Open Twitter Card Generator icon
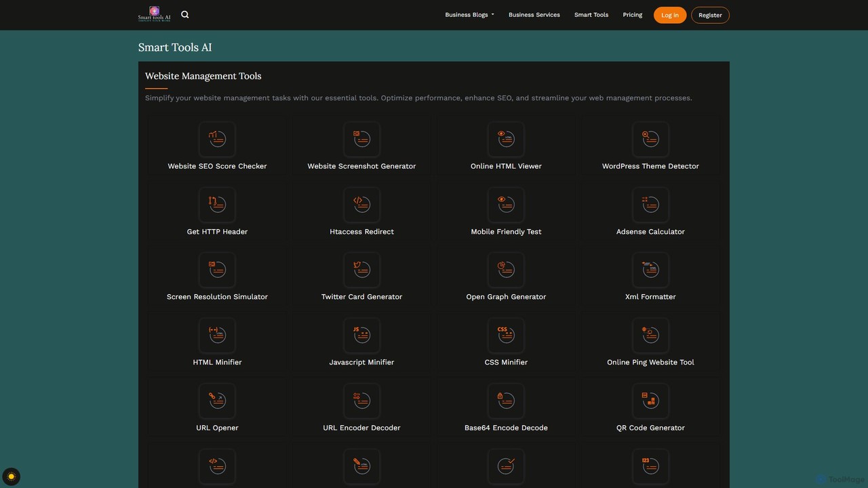This screenshot has width=868, height=488. tap(361, 270)
